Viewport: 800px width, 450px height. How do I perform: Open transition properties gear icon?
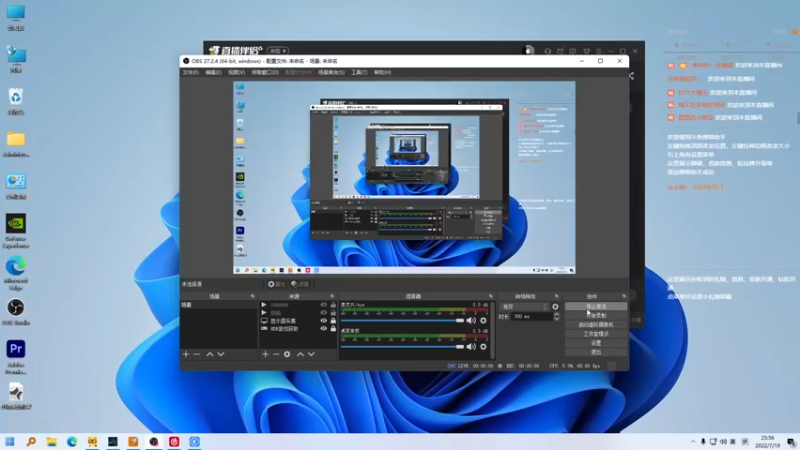(x=555, y=307)
